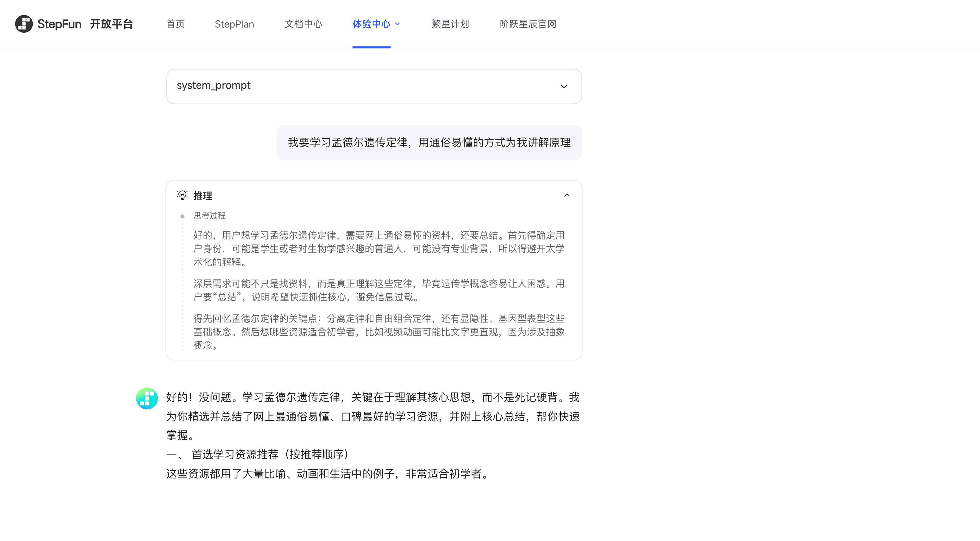Open the 繁星计划 page
The width and height of the screenshot is (980, 541).
(450, 24)
